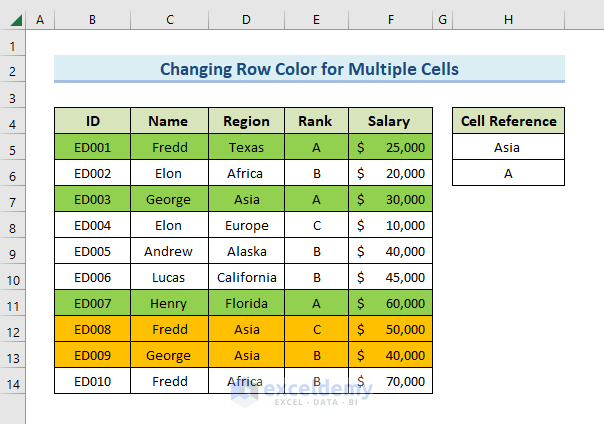Click the 'Region' table header cell

point(246,121)
